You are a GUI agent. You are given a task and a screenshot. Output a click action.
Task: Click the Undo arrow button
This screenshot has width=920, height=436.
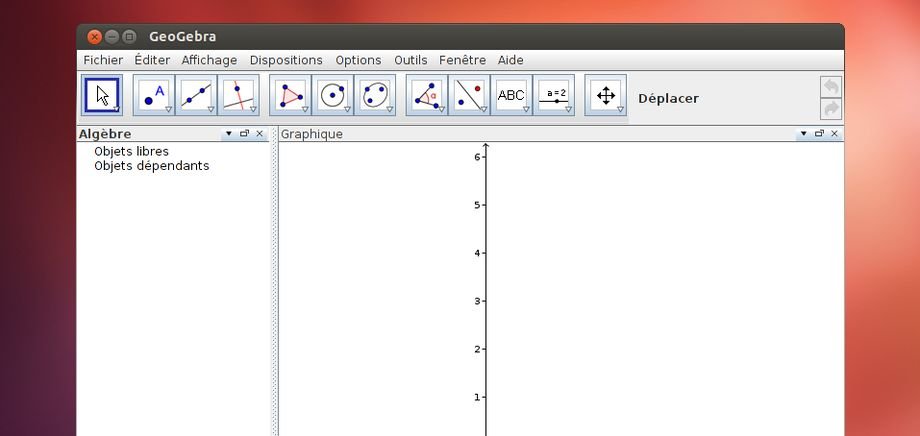click(830, 87)
